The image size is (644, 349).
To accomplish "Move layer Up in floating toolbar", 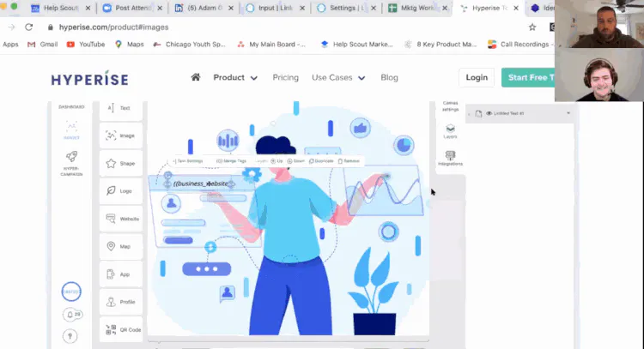I will click(276, 161).
